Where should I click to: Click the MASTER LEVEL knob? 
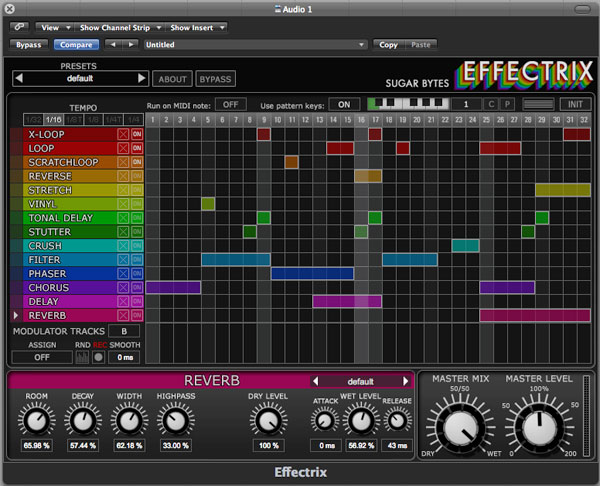tap(539, 428)
